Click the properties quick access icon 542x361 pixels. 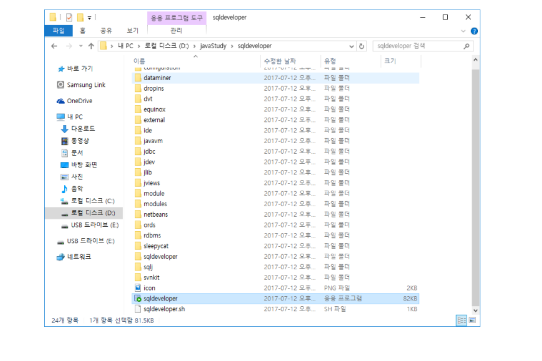click(69, 17)
